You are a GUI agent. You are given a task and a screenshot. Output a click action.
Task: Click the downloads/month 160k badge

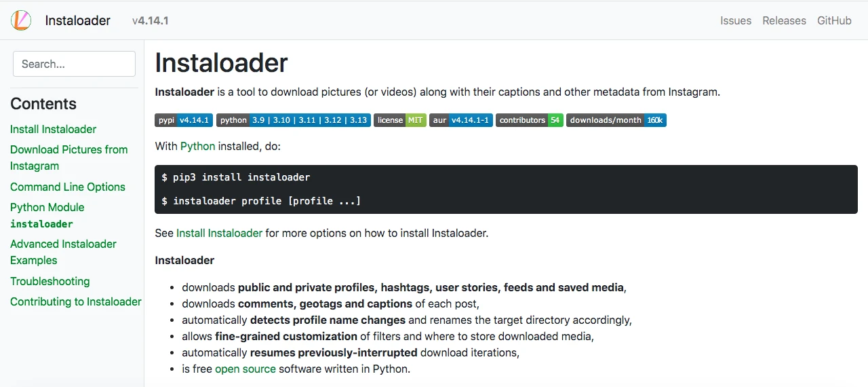click(616, 120)
